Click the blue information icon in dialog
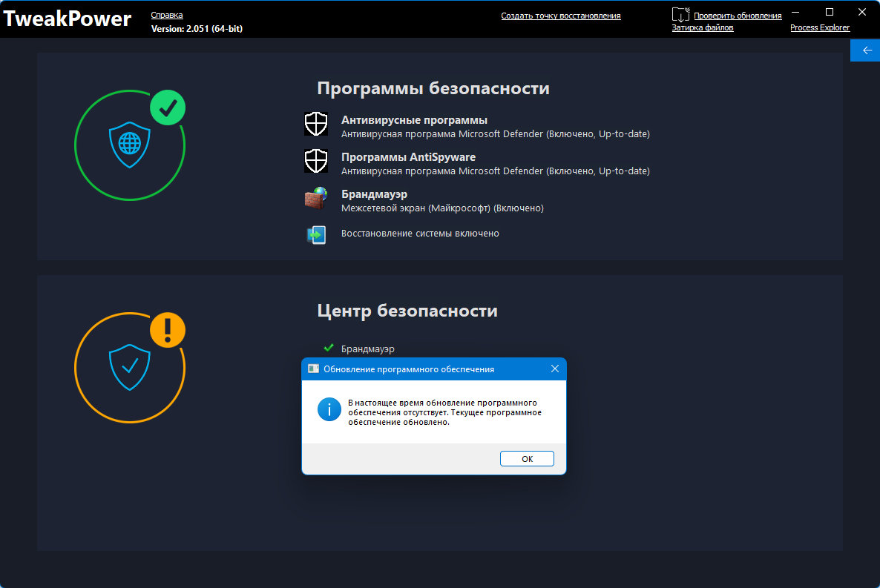This screenshot has width=880, height=588. point(329,409)
